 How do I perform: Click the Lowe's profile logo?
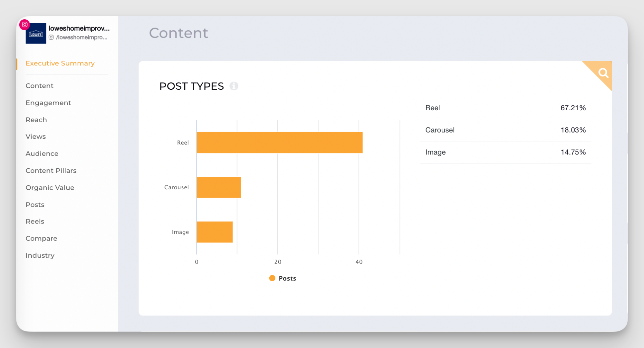coord(36,33)
